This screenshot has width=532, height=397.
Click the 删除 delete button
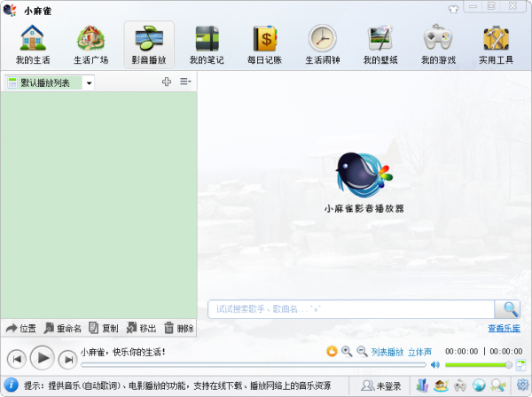179,328
